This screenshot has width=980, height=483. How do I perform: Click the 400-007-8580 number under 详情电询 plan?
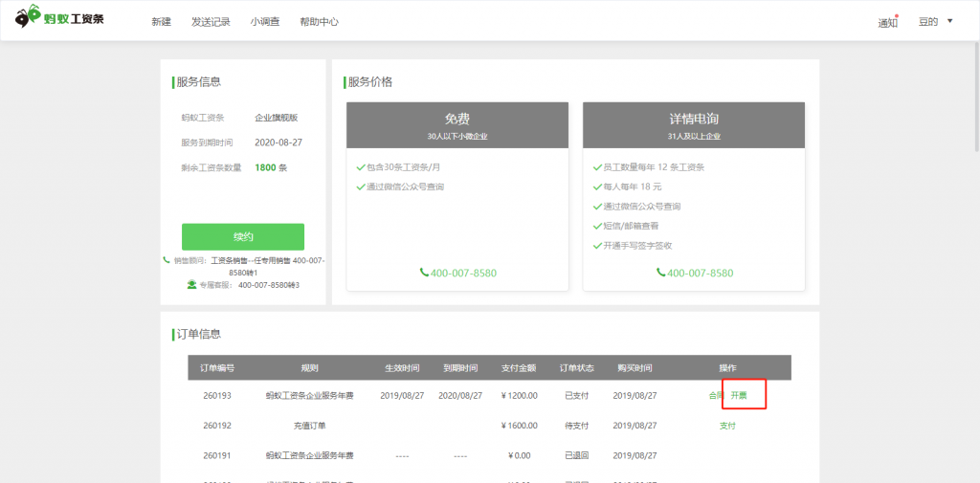point(700,274)
